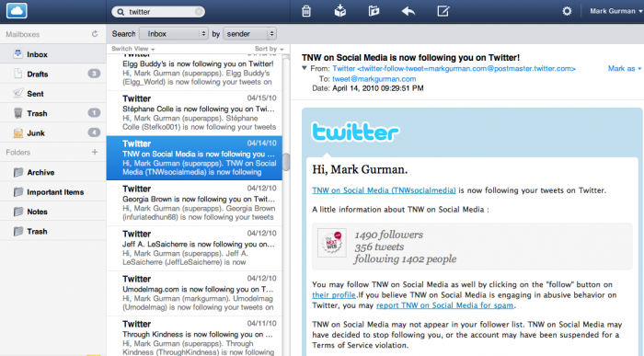Screen dimensions: 644x356
Task: Move message with the folder toolbar icon
Action: 374,11
